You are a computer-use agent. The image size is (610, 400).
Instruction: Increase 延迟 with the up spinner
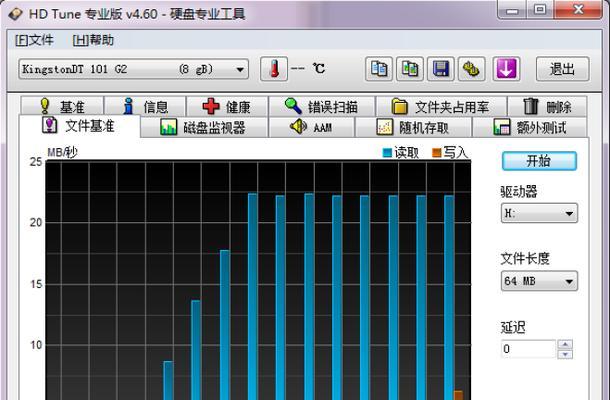coord(565,344)
